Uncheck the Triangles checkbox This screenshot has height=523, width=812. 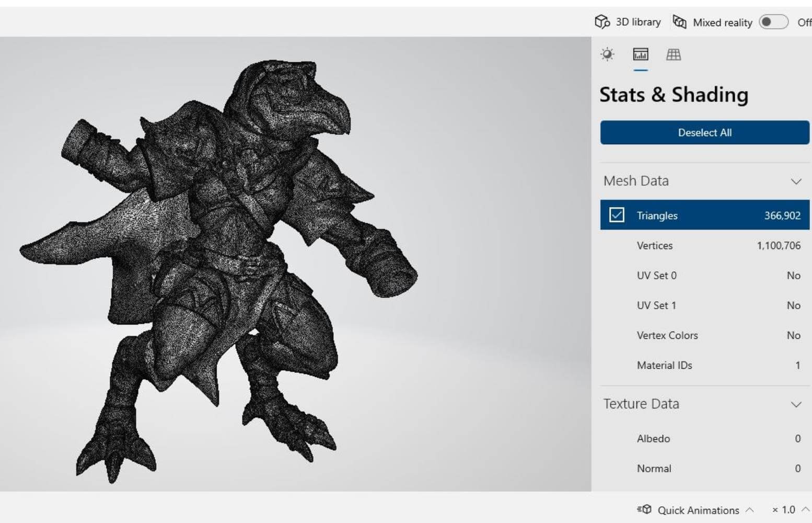click(617, 215)
